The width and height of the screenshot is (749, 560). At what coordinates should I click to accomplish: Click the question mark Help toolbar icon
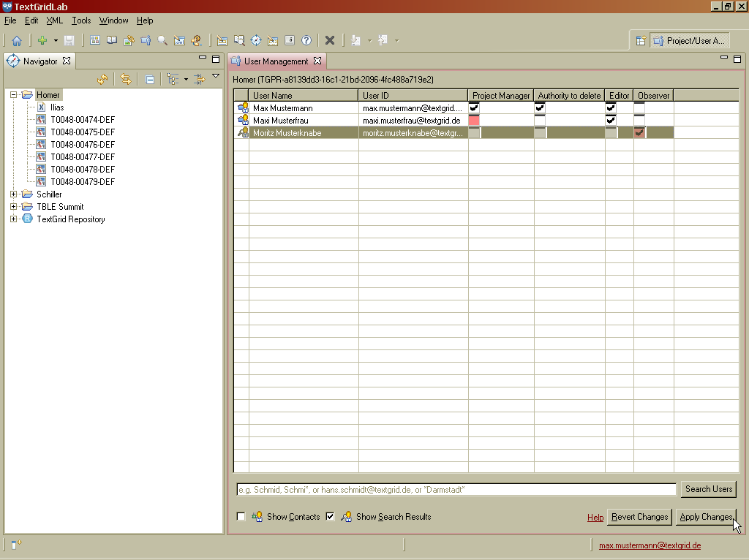pyautogui.click(x=306, y=41)
